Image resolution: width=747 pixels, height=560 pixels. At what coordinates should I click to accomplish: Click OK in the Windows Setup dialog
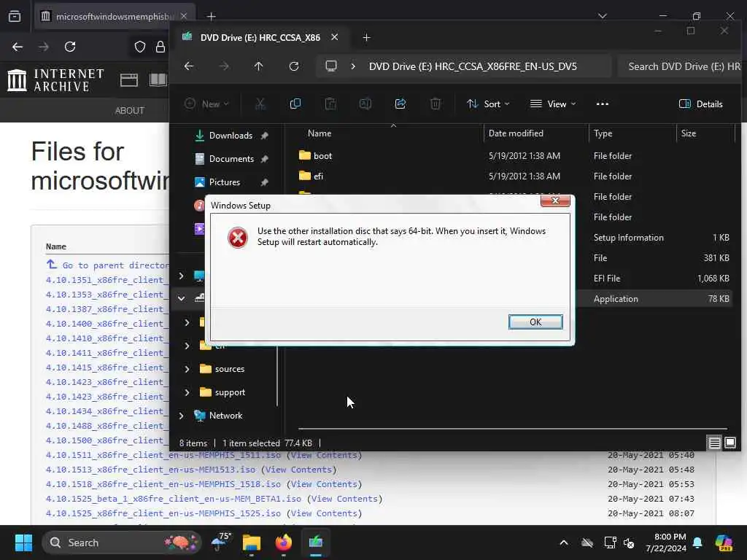(x=535, y=322)
